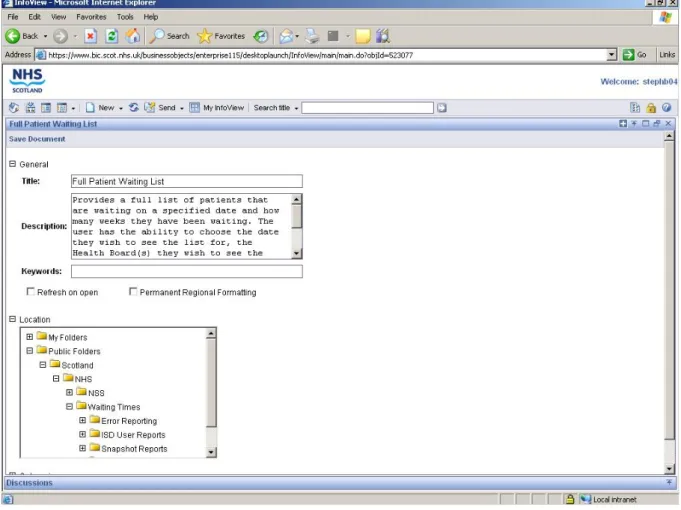Click the NHS Scotland logo
This screenshot has height=510, width=681.
pyautogui.click(x=27, y=81)
